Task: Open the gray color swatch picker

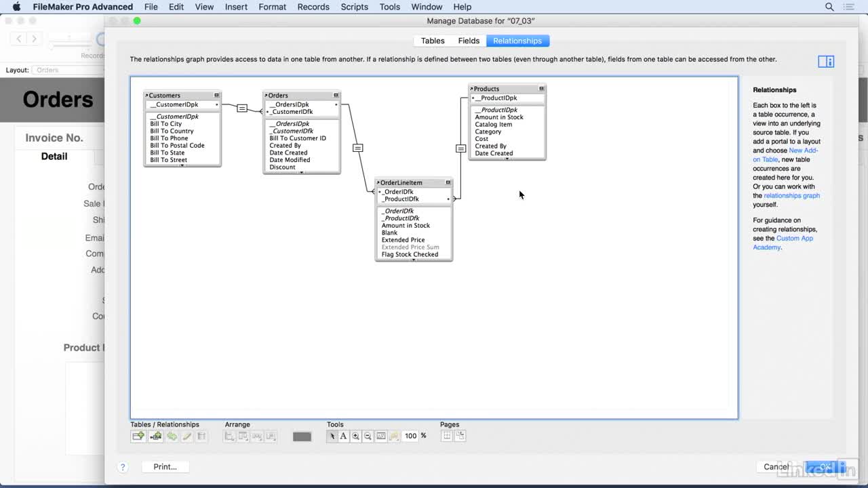Action: click(302, 436)
